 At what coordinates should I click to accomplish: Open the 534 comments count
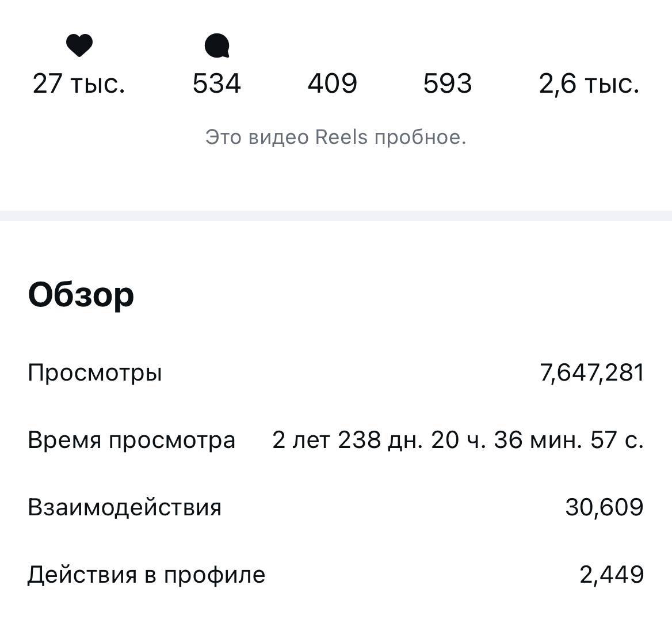click(216, 83)
